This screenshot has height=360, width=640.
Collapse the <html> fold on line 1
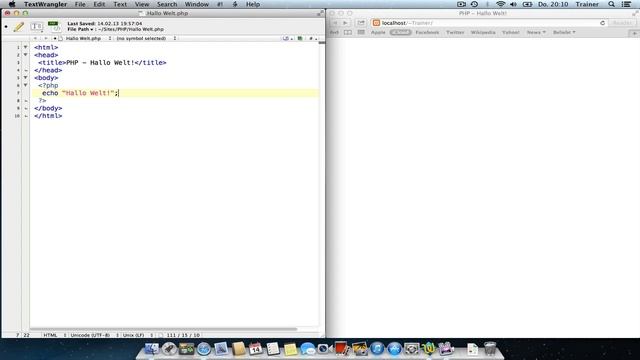point(25,47)
